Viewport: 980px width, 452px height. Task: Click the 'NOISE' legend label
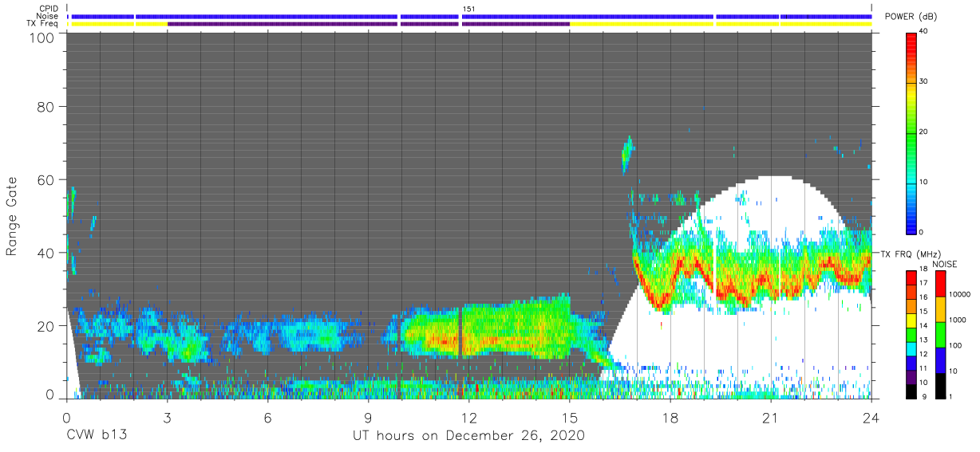coord(944,264)
